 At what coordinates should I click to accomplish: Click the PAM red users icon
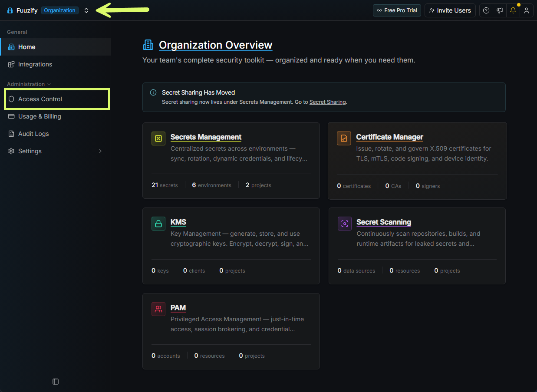[158, 309]
